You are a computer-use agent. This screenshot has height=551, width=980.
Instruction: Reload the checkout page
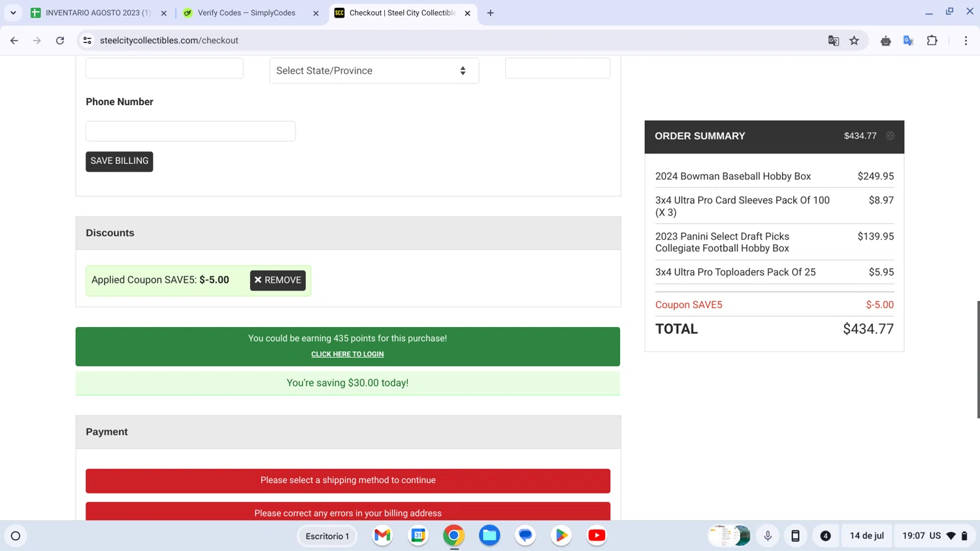tap(60, 40)
